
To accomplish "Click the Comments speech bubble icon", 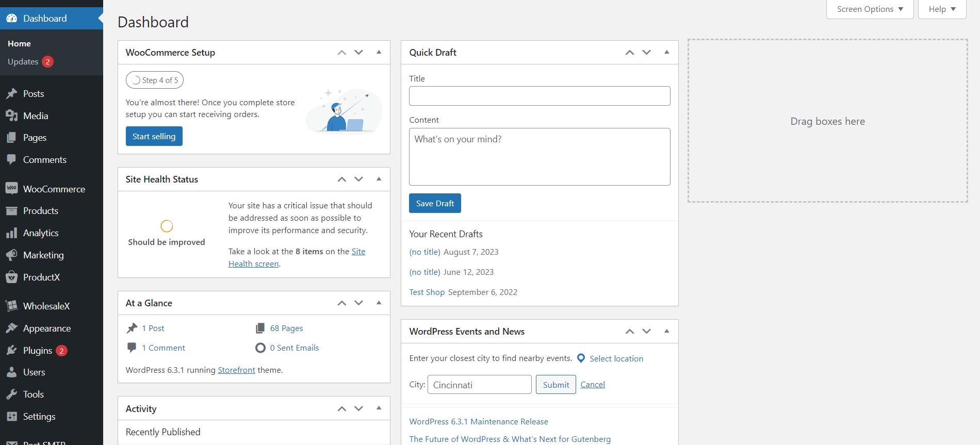I will click(x=12, y=160).
